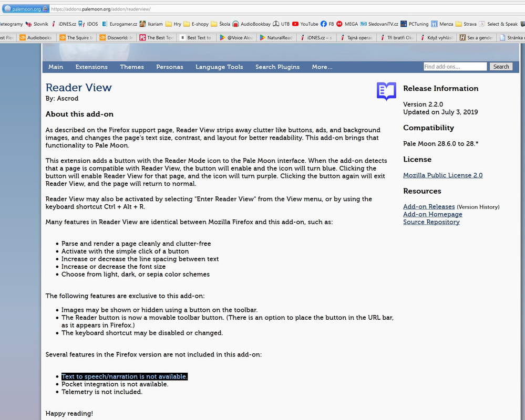Viewport: 525px width, 420px height.
Task: Open the MEGA bookmark
Action: [x=347, y=24]
